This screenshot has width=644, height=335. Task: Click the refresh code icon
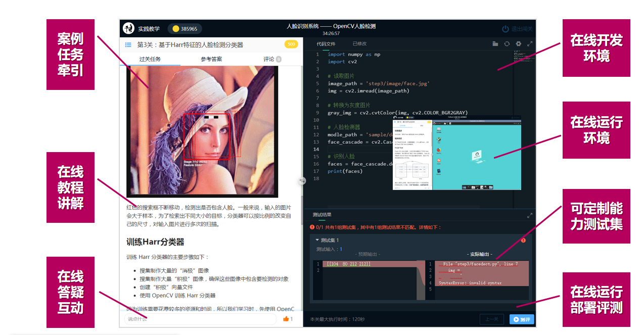507,44
